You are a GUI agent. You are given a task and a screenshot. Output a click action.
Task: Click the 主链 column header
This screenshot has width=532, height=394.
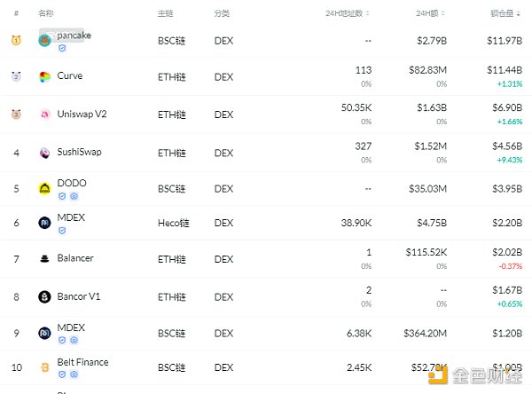(165, 14)
